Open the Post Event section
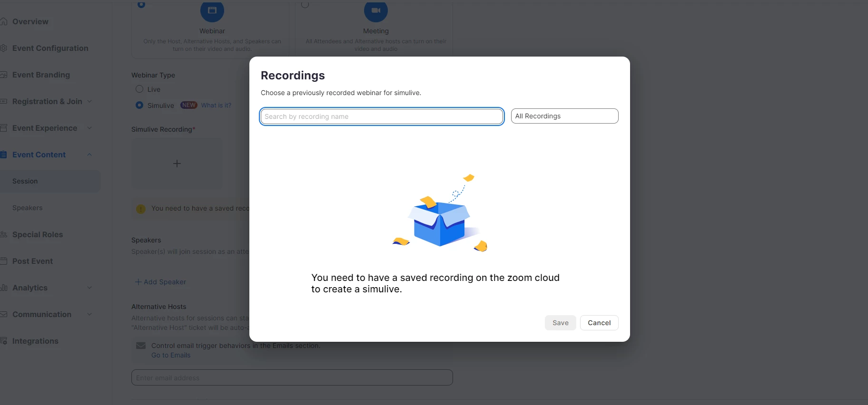The width and height of the screenshot is (868, 405). tap(32, 261)
